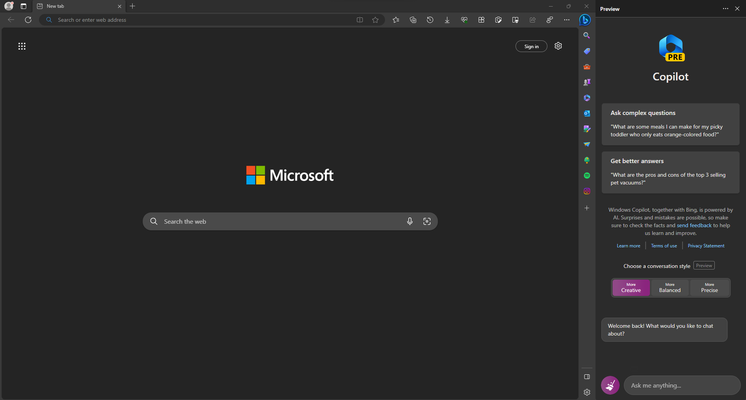Open the Bing Copilot sidebar icon
746x400 pixels.
tap(585, 20)
